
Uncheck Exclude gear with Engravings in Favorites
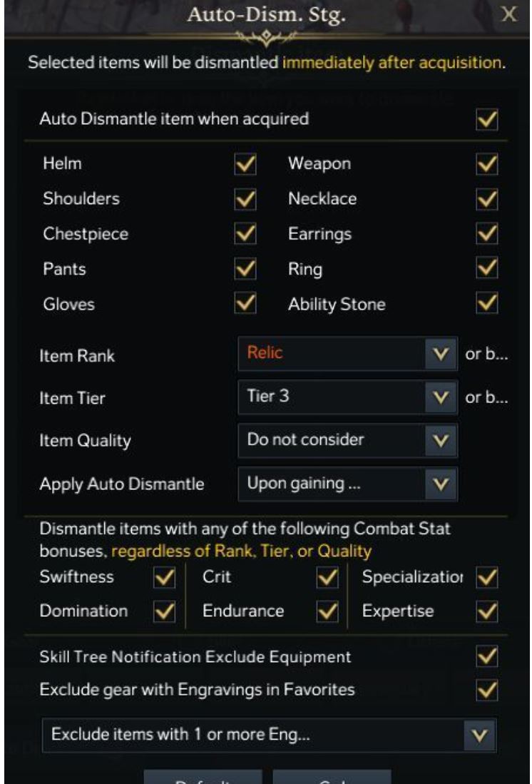point(487,691)
